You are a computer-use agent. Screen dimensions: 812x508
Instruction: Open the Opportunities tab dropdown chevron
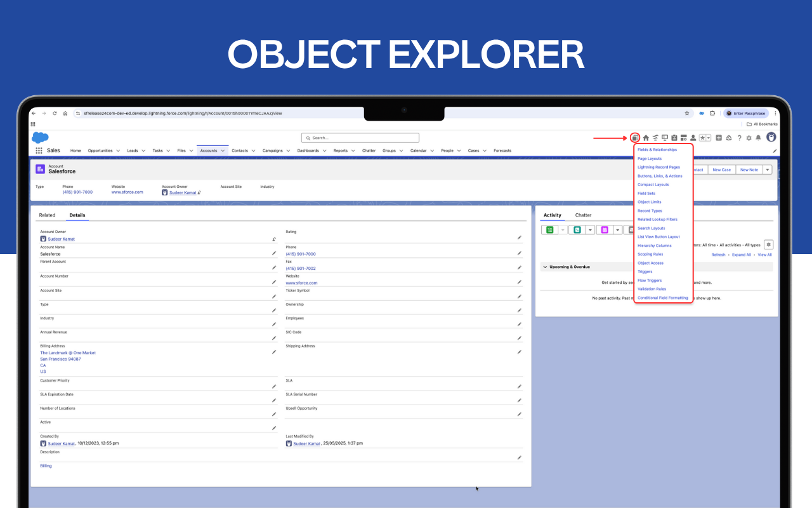118,151
